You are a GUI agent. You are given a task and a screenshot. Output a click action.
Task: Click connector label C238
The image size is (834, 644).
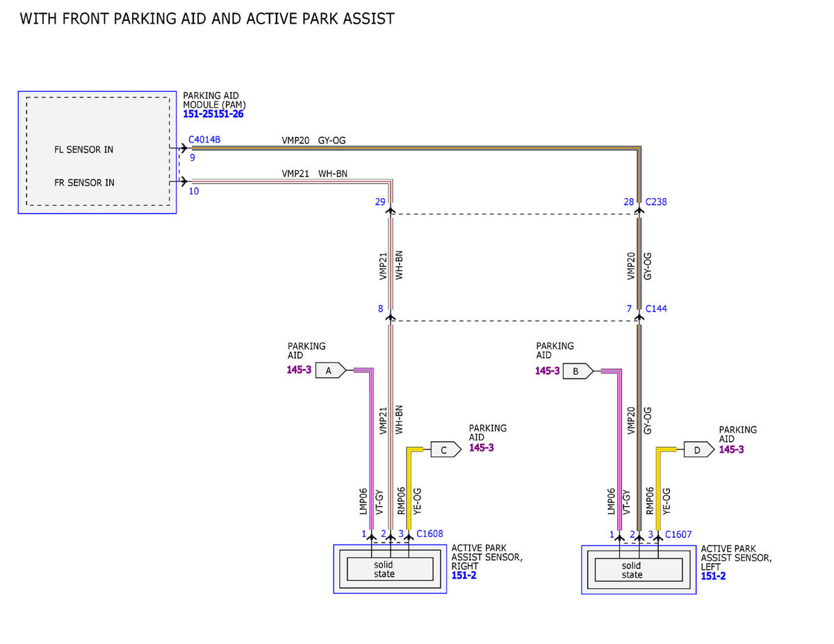[x=656, y=202]
